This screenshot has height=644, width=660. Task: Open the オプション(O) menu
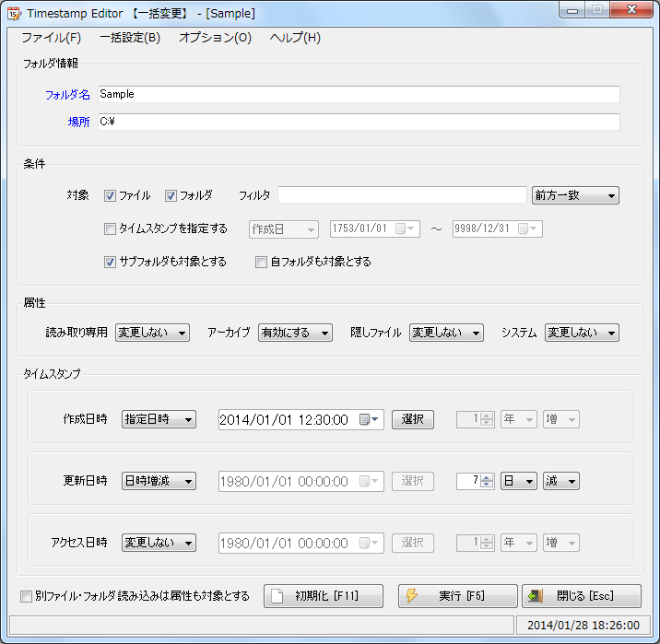pos(214,38)
